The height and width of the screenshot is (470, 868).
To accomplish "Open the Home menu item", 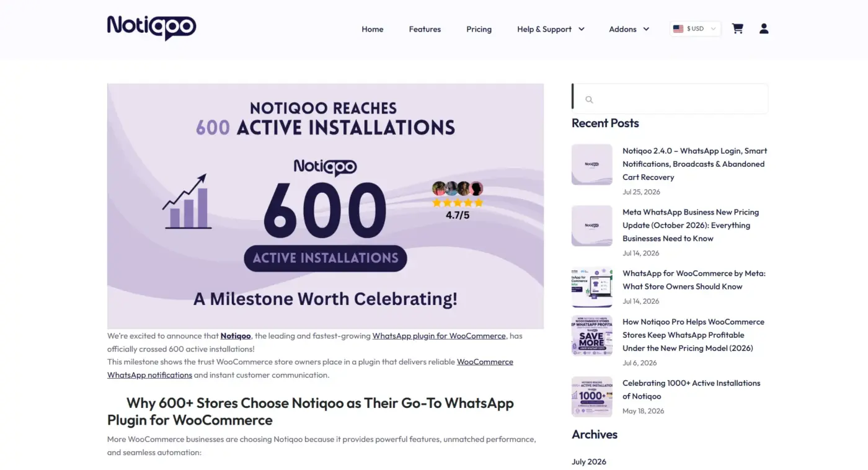I will 373,29.
